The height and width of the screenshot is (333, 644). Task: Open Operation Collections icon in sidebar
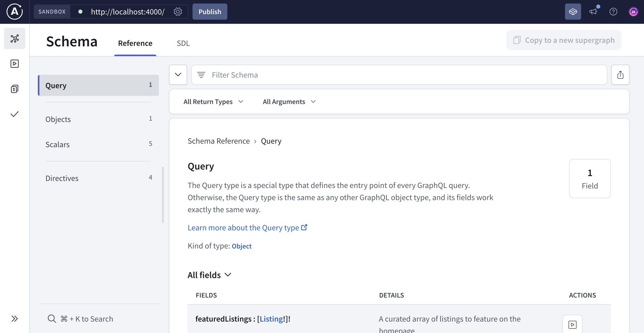(14, 89)
